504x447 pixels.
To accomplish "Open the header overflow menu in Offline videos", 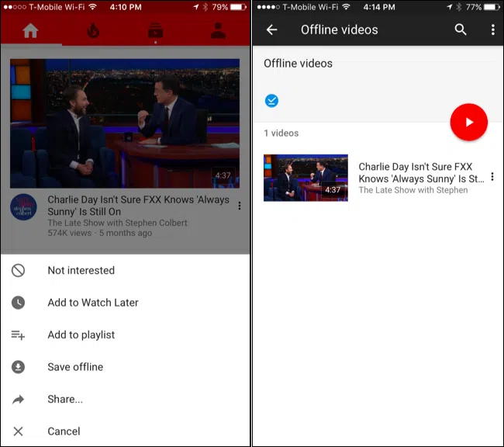I will [492, 30].
